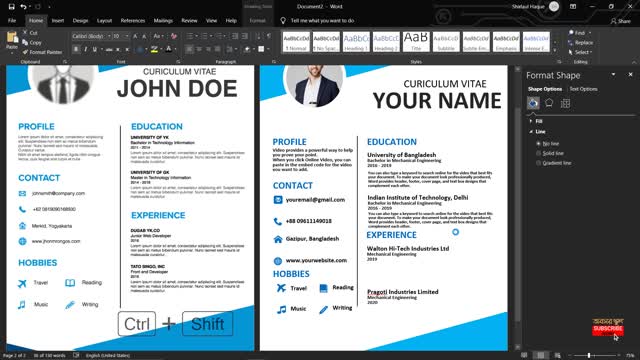Switch to Text Options in Format Shape
This screenshot has width=640, height=360.
click(583, 89)
